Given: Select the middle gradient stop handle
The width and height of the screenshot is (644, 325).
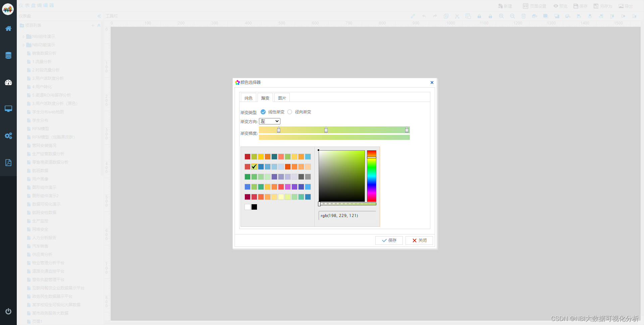Looking at the screenshot, I should click(326, 130).
